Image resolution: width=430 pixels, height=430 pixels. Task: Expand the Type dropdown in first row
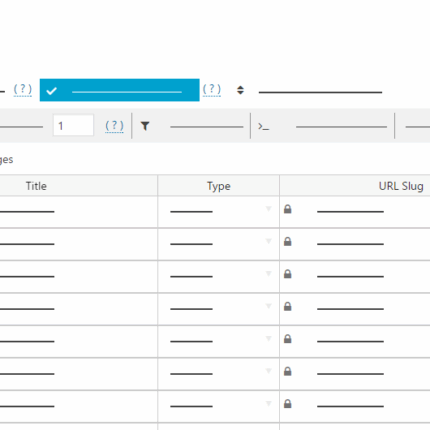point(268,209)
